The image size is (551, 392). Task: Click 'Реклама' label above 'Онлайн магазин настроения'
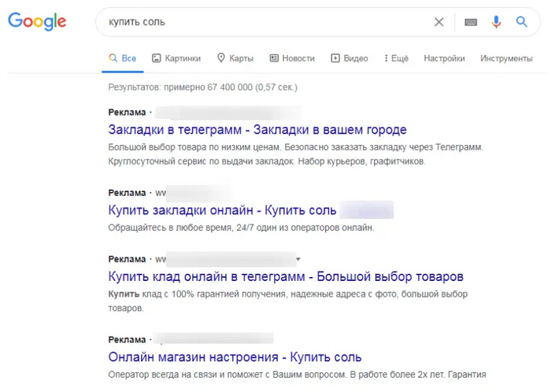(x=127, y=340)
